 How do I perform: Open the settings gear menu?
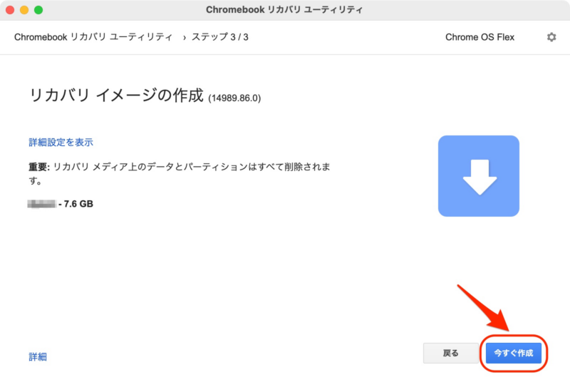click(x=551, y=37)
